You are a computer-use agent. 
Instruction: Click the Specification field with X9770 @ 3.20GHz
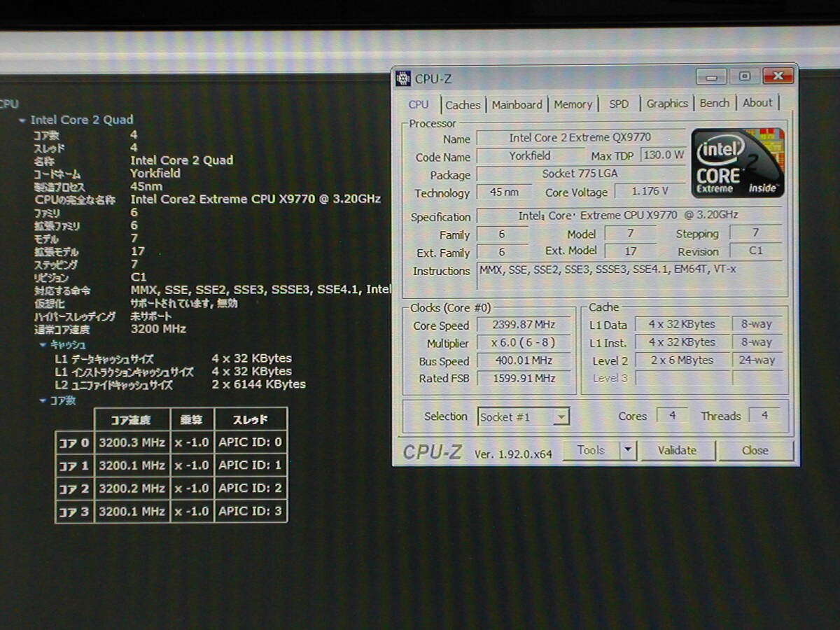coord(629,216)
